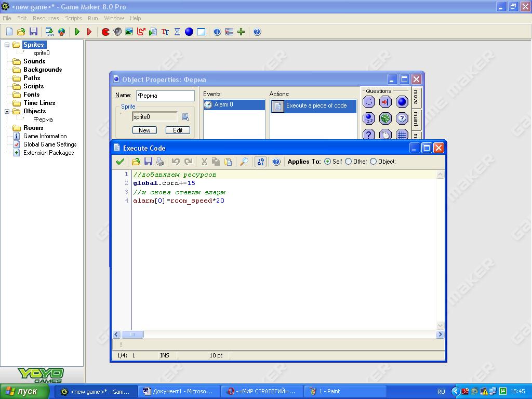Viewport: 532px width, 399px height.
Task: Run the game with green play arrow
Action: 77,32
